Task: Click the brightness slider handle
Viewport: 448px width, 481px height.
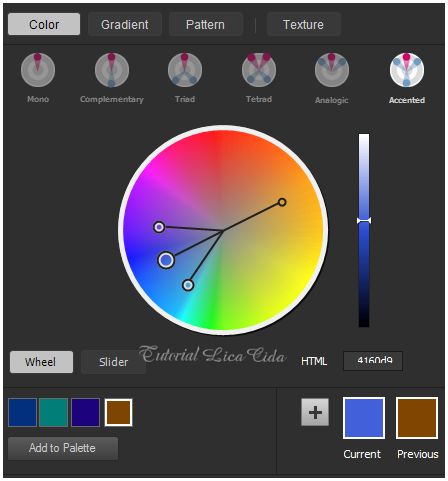Action: tap(364, 221)
